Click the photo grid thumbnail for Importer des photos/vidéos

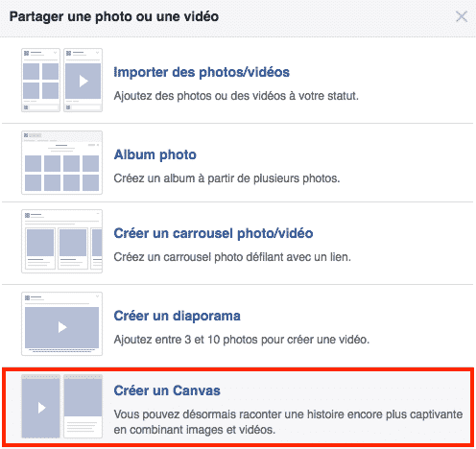[x=40, y=80]
